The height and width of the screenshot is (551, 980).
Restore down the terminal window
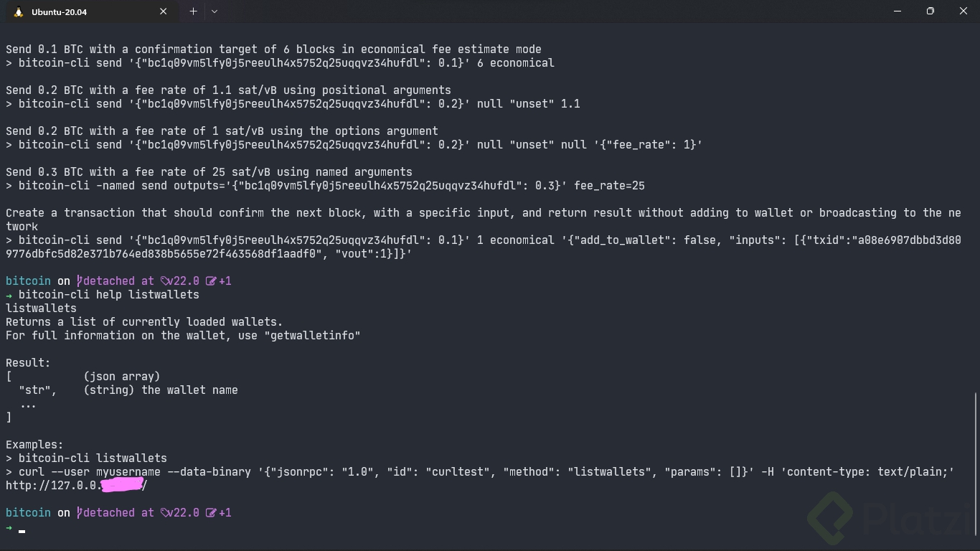930,11
